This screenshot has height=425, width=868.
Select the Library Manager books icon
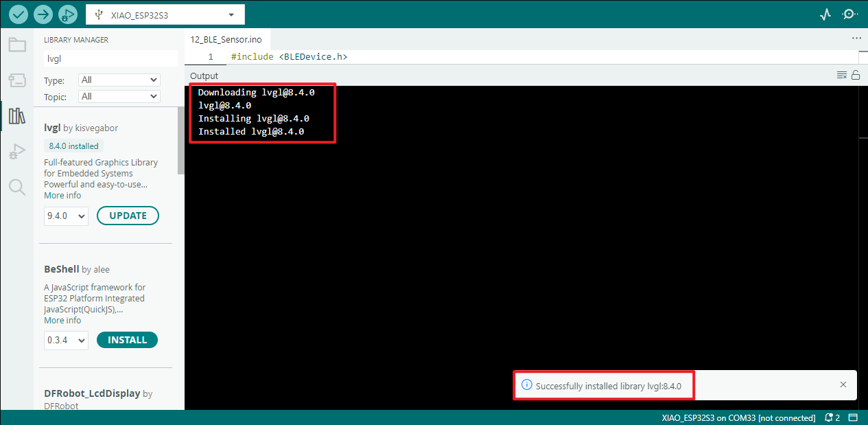16,115
